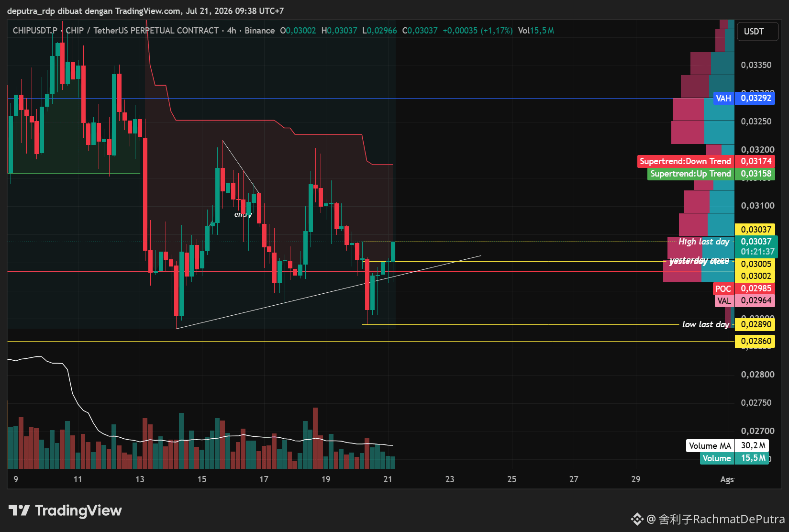Select the Supertrend:Down Trend label
The width and height of the screenshot is (789, 532).
686,161
